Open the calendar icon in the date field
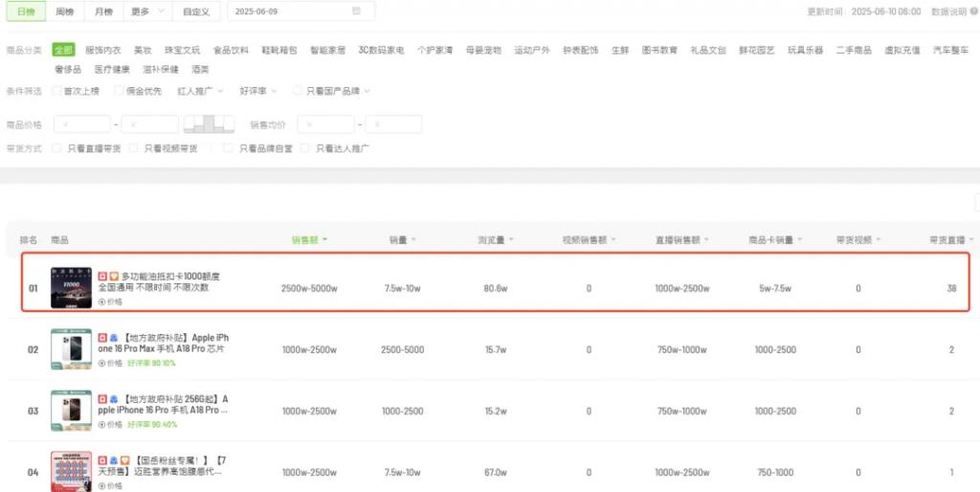 (x=357, y=11)
